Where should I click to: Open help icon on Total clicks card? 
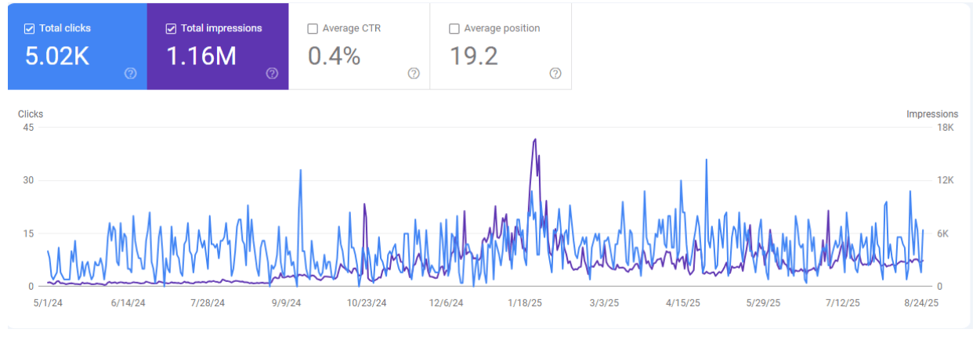(x=131, y=74)
